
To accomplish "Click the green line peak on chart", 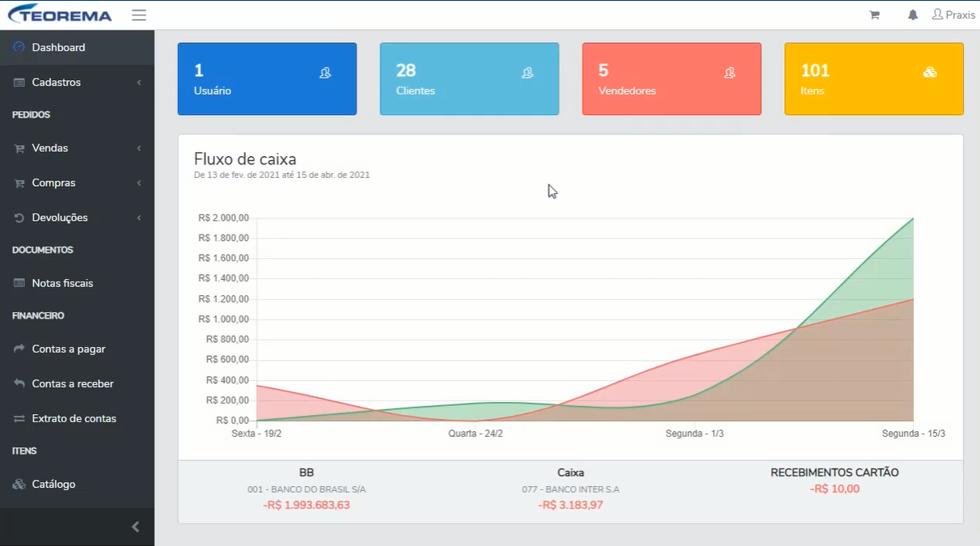I will (x=913, y=218).
